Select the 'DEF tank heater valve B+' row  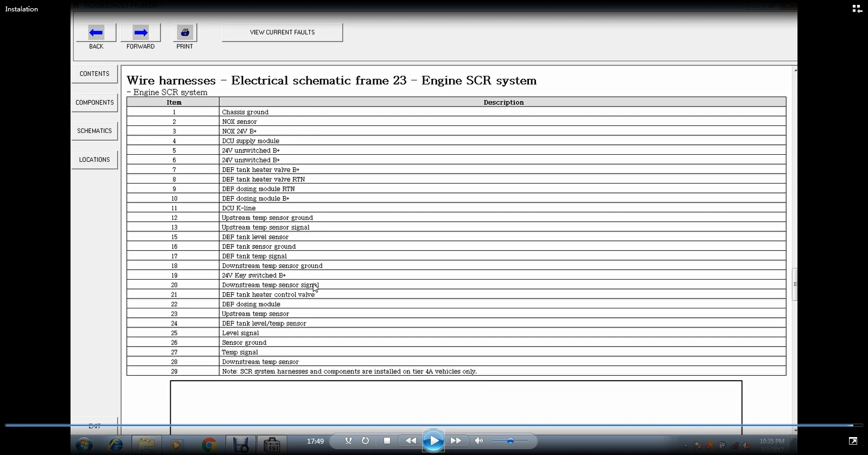(456, 169)
